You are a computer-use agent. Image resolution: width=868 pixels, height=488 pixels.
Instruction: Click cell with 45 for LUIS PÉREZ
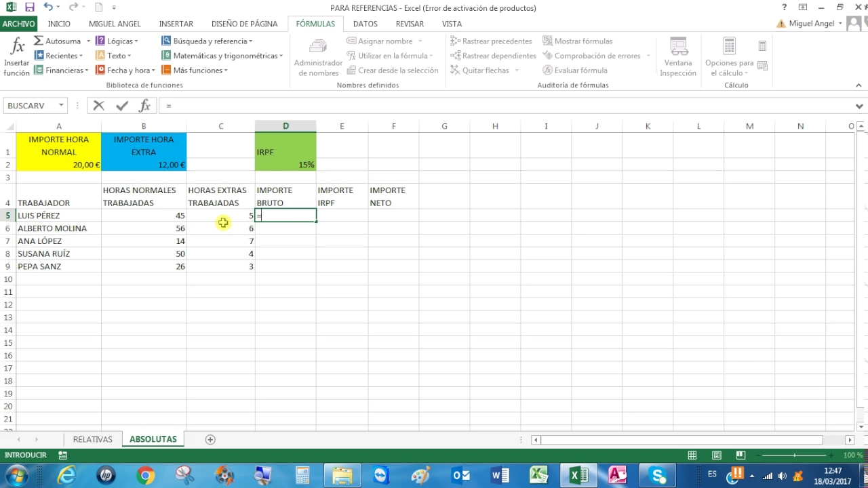point(144,216)
